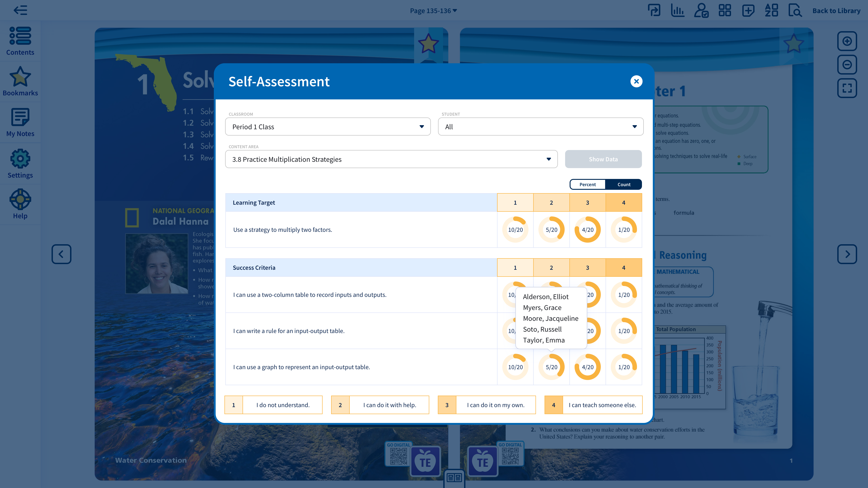Open the glossary A-Z icon
The height and width of the screenshot is (488, 868).
click(x=772, y=10)
